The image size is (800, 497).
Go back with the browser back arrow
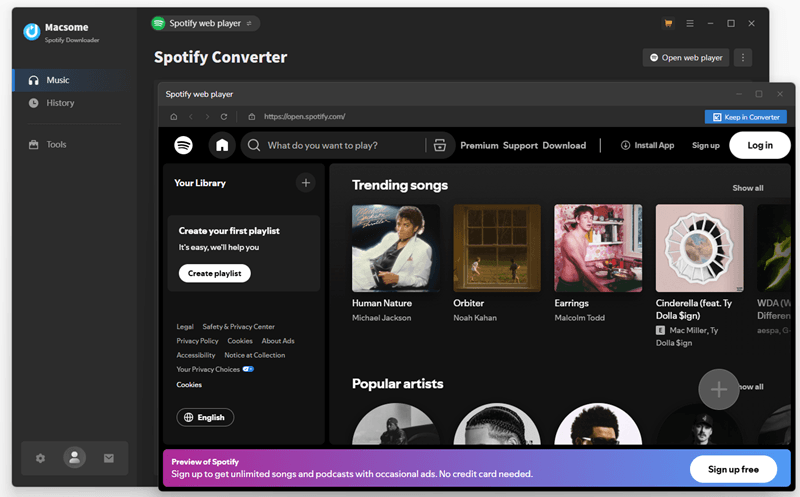coord(191,117)
